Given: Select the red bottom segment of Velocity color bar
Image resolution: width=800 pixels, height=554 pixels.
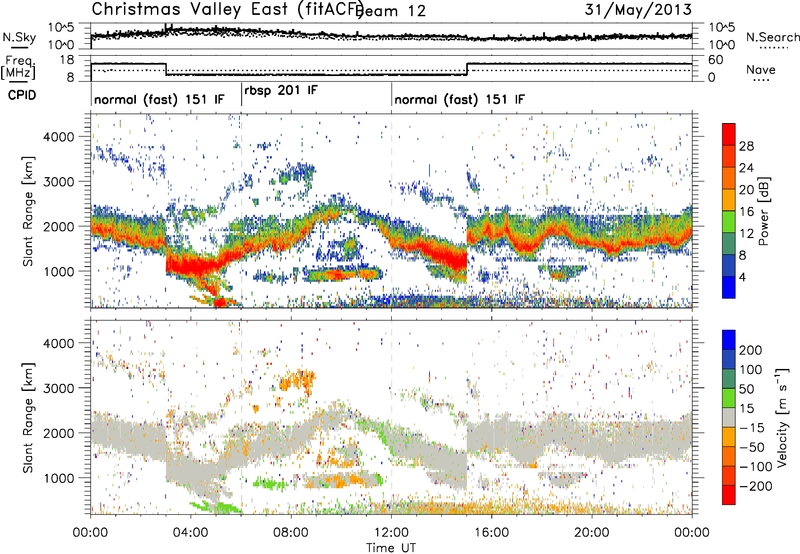Looking at the screenshot, I should [x=729, y=495].
